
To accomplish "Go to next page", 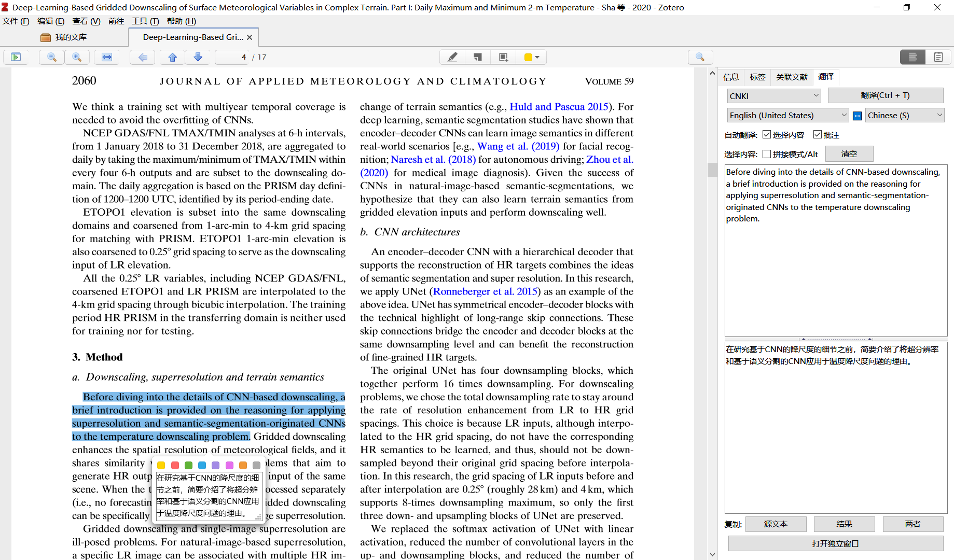I will point(198,57).
